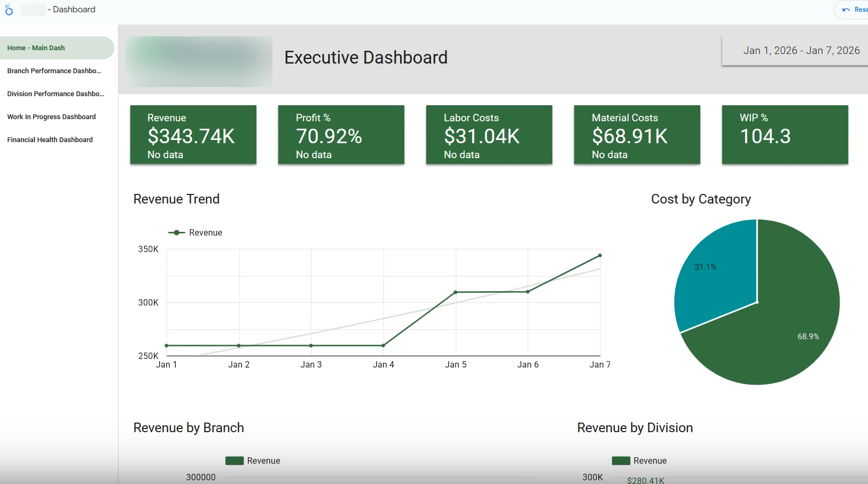The height and width of the screenshot is (484, 868).
Task: Open Financial Health Dashboard page
Action: coord(57,139)
